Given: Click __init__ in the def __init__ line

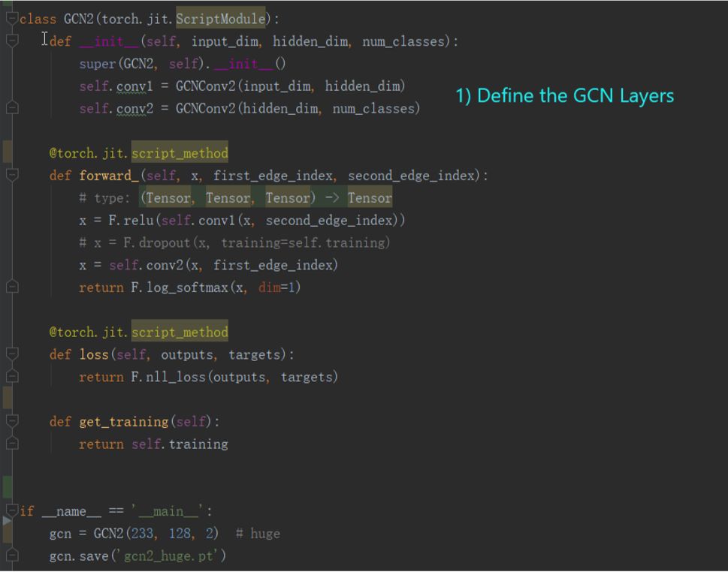Looking at the screenshot, I should tap(109, 41).
